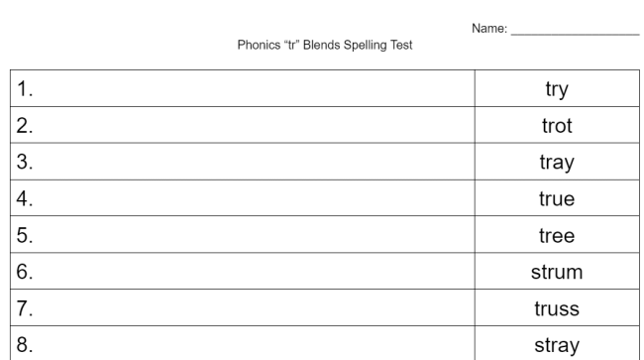Select the word "trot" in the table
644x360 pixels.
click(x=557, y=126)
